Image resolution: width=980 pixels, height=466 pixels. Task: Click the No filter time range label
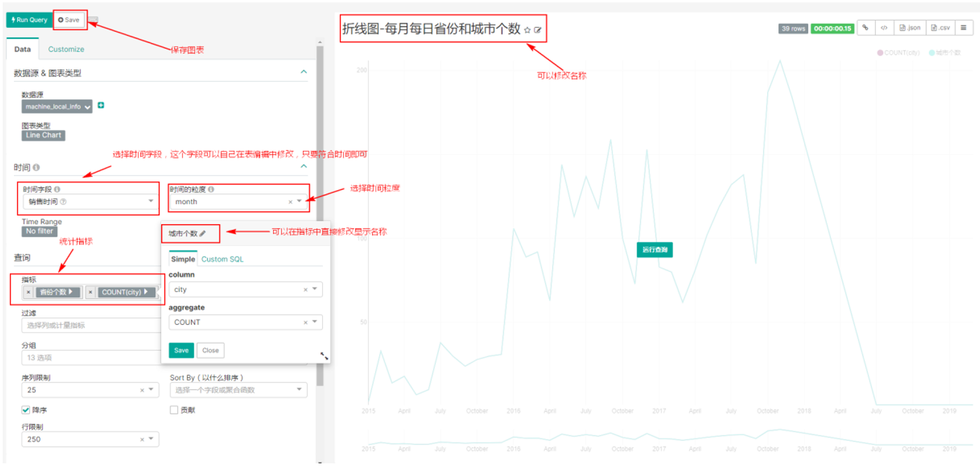39,231
